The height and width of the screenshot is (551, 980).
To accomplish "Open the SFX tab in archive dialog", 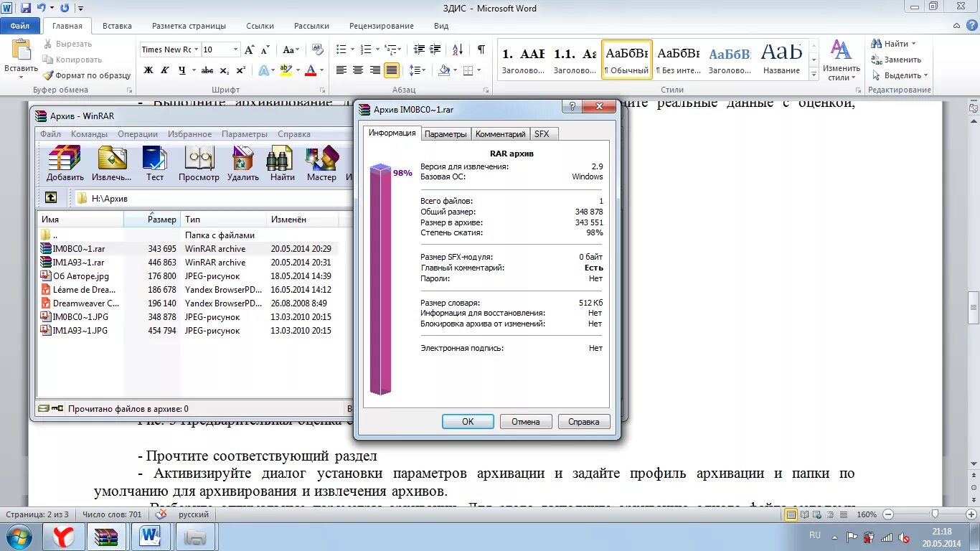I will coord(542,134).
